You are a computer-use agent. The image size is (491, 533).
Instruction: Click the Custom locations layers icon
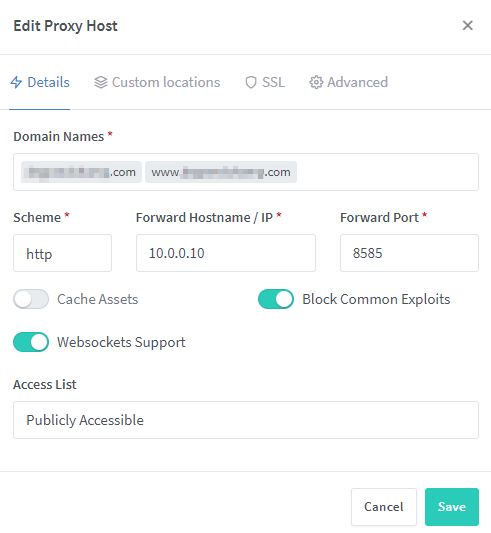101,82
